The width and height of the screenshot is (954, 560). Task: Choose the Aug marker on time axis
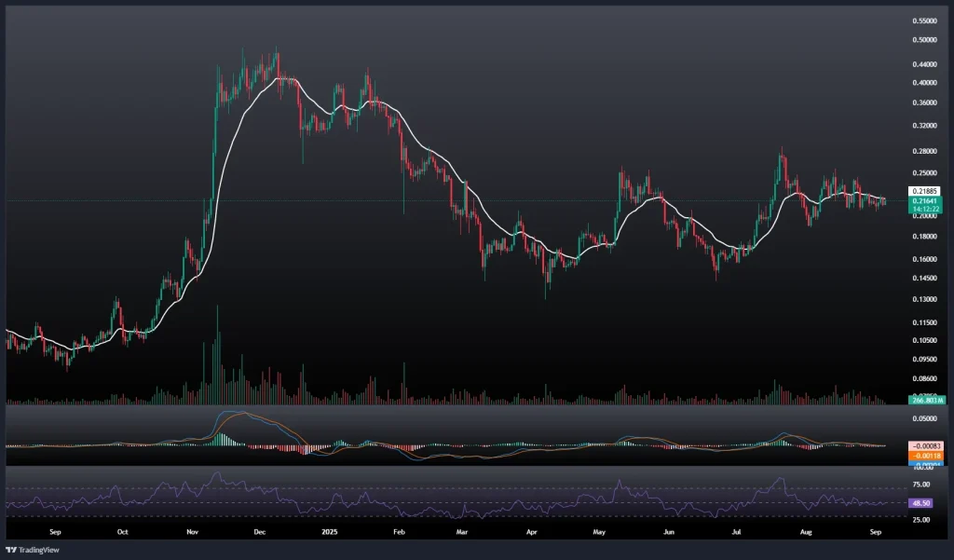click(x=806, y=532)
